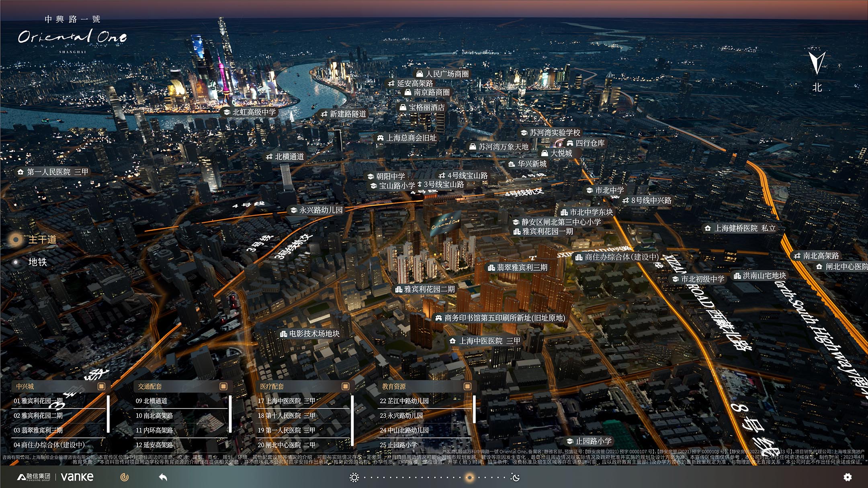The image size is (868, 488).
Task: Click the 上海健桥医院 私立 map marker
Action: pyautogui.click(x=740, y=228)
